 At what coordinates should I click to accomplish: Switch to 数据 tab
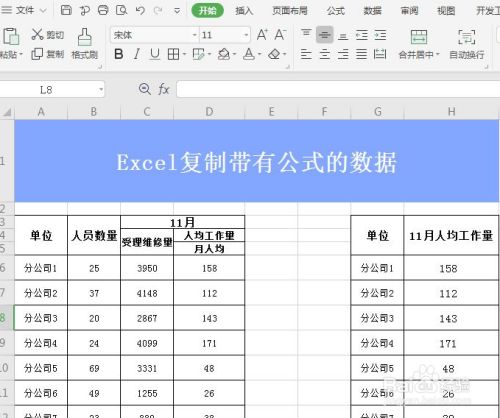[372, 11]
